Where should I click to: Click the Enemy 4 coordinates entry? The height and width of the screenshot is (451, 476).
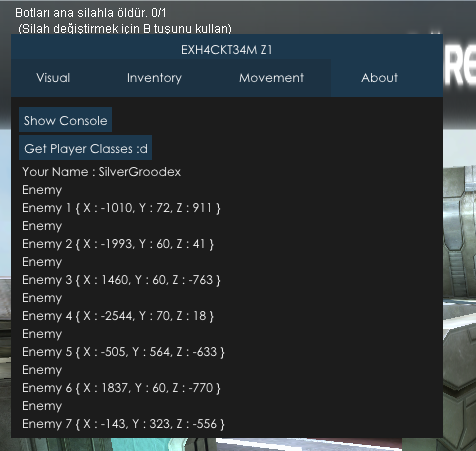coord(118,316)
